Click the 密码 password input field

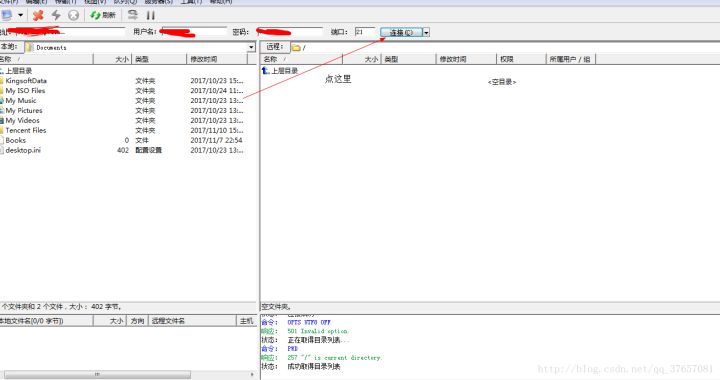[x=290, y=32]
